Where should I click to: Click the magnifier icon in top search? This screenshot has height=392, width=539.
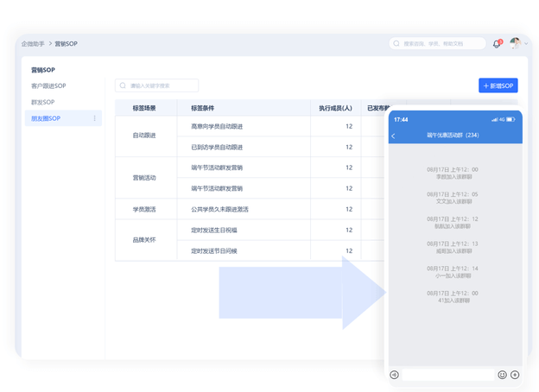tap(397, 43)
